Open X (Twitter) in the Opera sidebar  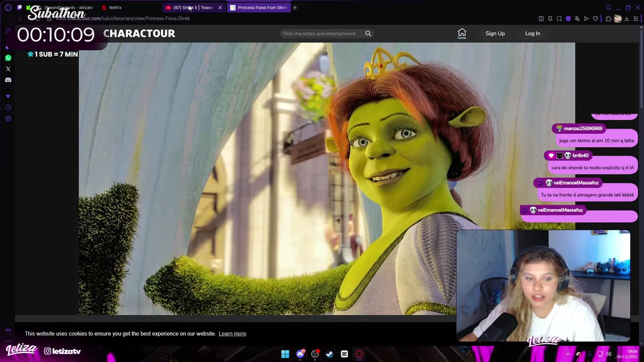point(8,69)
